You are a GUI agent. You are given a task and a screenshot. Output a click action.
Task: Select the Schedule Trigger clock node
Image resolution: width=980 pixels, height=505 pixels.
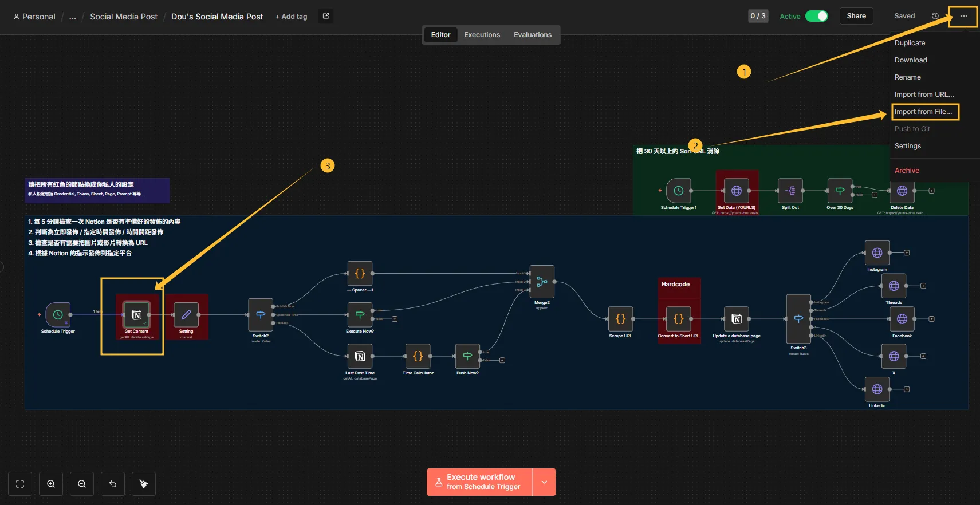[x=58, y=315]
